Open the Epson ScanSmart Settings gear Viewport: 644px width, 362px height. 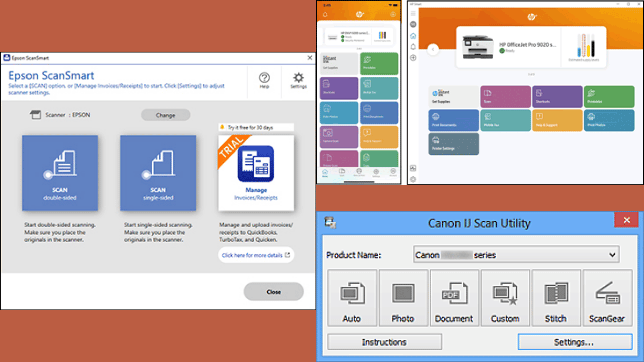click(298, 81)
